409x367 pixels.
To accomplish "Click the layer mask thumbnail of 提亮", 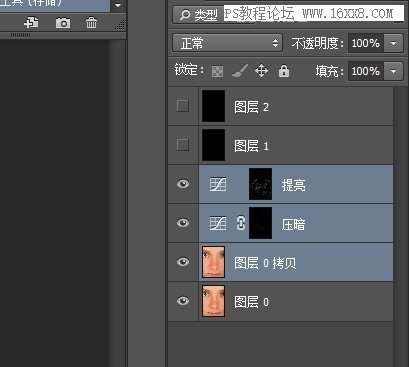I will click(x=260, y=184).
